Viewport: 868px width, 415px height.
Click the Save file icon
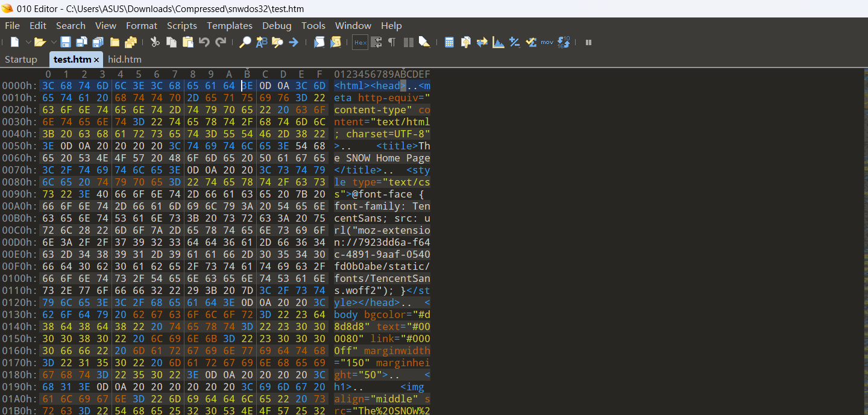coord(65,42)
